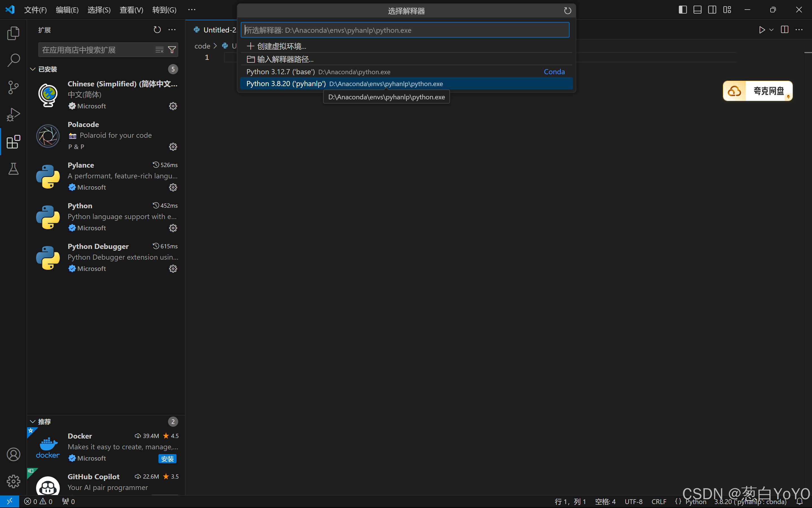Viewport: 812px width, 508px height.
Task: Change the CRLF line ending setting
Action: [659, 502]
